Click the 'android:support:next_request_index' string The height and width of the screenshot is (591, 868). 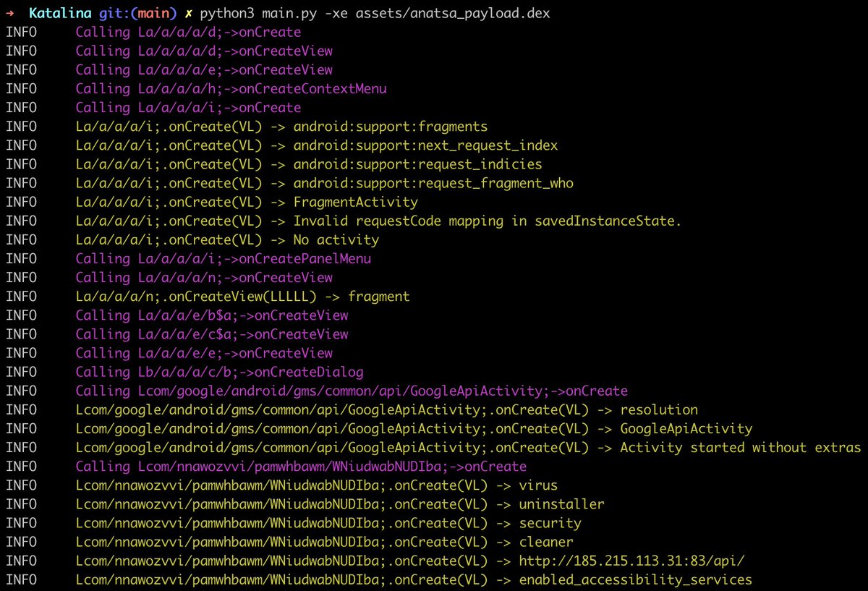(425, 145)
